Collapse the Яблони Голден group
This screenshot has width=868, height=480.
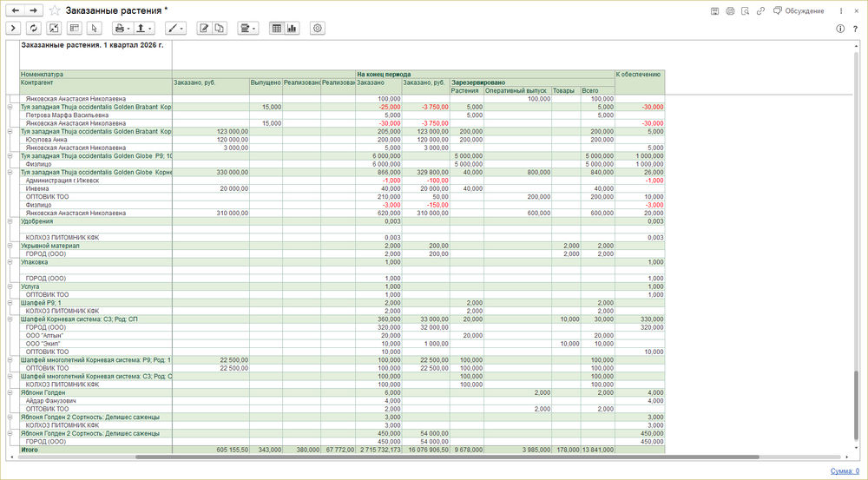10,393
